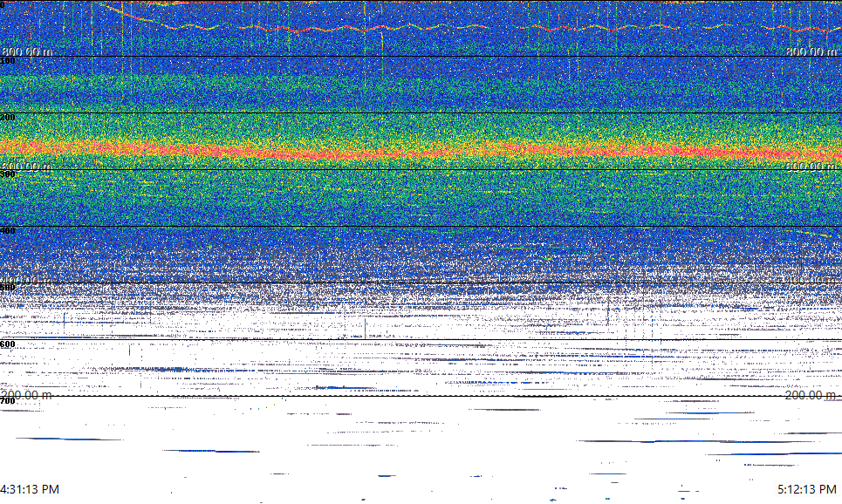Select the left-side 600.00 m range label
This screenshot has width=842, height=504.
(x=27, y=167)
